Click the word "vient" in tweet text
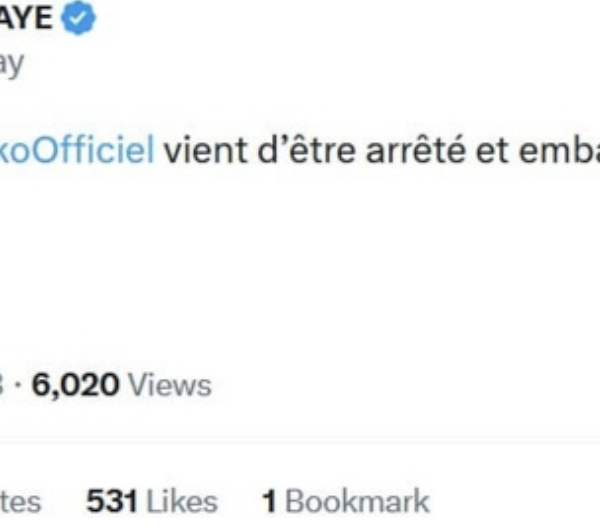Viewport: 600px width, 530px height. point(205,150)
